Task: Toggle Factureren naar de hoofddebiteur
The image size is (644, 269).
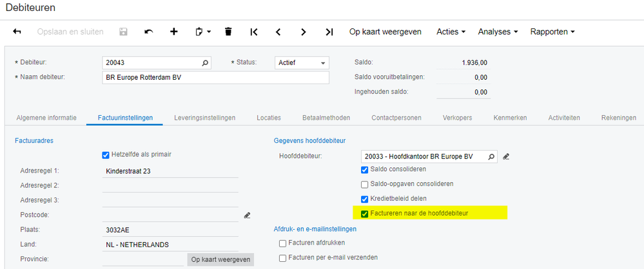Action: 364,214
